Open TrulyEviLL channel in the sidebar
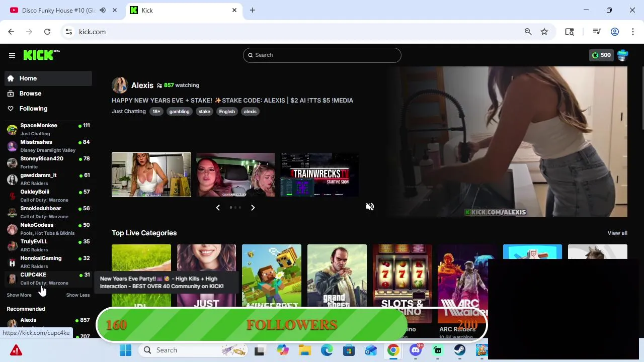The height and width of the screenshot is (362, 644). [48, 245]
